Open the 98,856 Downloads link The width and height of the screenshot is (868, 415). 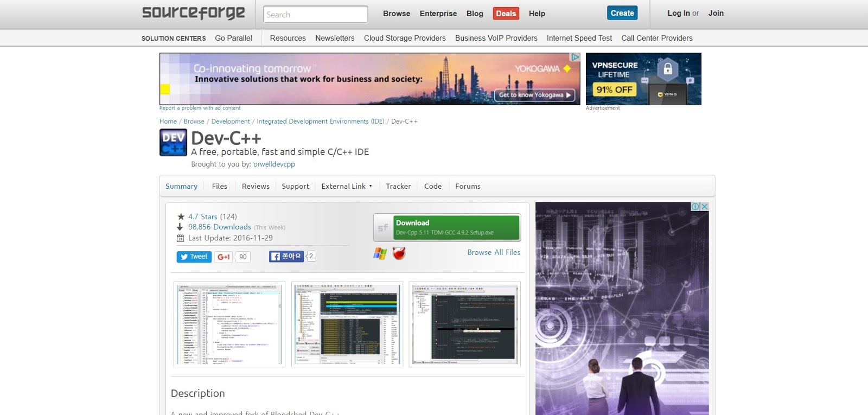click(220, 227)
